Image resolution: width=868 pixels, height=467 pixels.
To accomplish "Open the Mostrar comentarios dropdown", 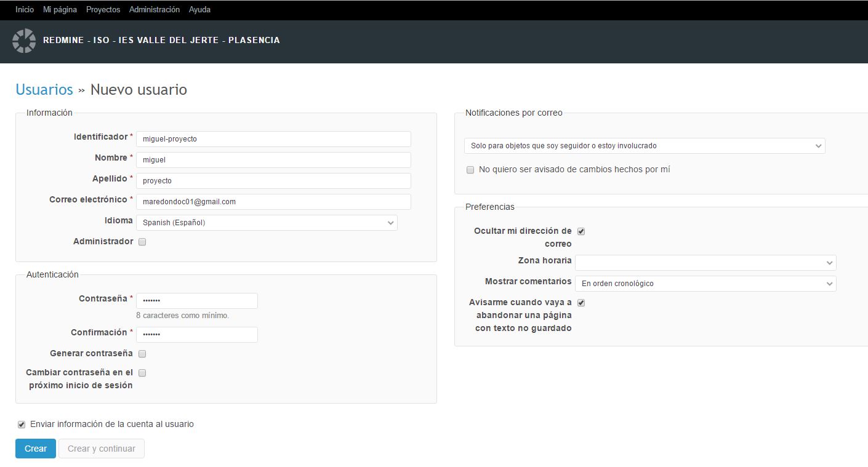I will point(705,284).
